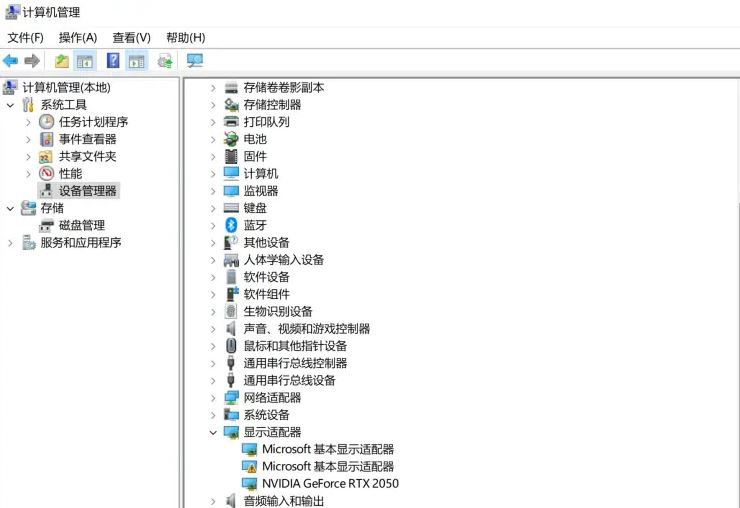This screenshot has height=508, width=740.
Task: Click the 性能 performance icon
Action: point(46,173)
